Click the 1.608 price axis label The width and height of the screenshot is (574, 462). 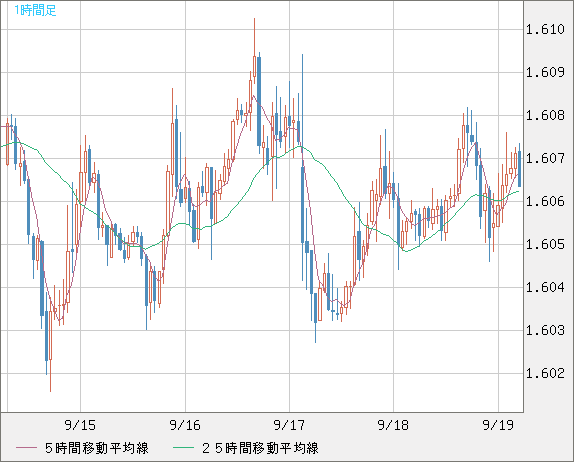[x=545, y=115]
